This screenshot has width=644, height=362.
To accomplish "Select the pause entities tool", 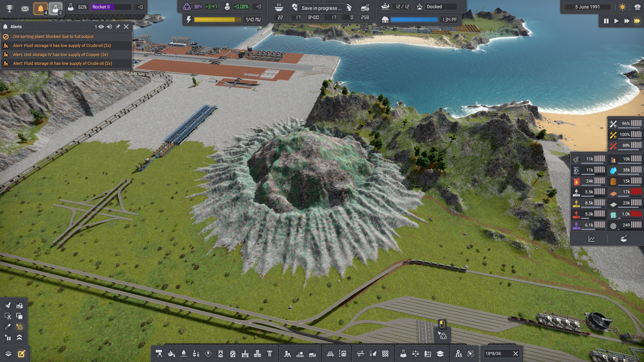I will point(8,337).
